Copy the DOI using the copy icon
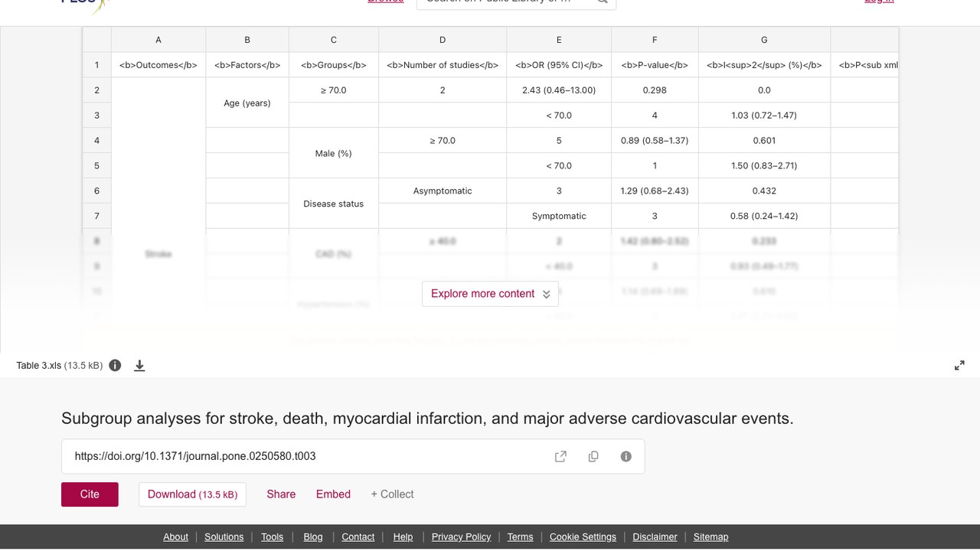980x551 pixels. (x=593, y=456)
